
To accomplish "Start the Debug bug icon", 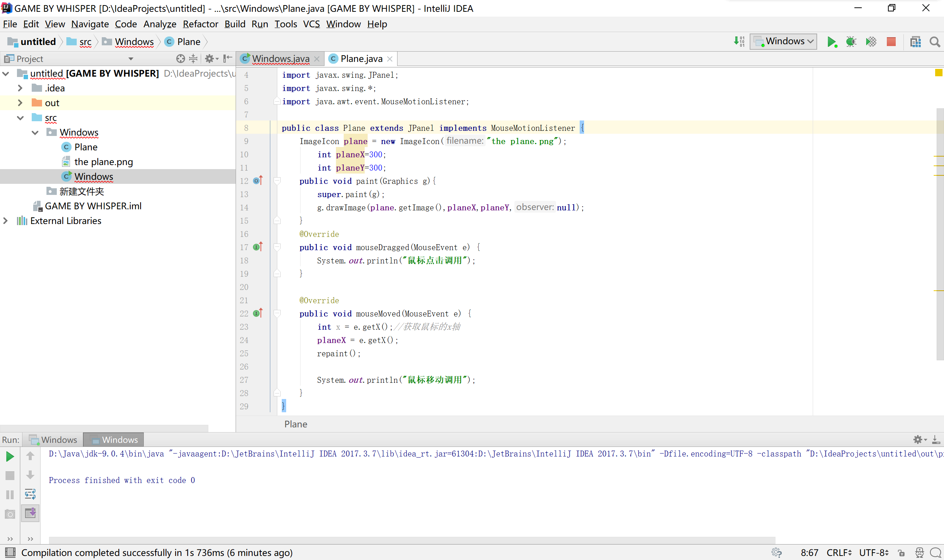I will click(851, 42).
